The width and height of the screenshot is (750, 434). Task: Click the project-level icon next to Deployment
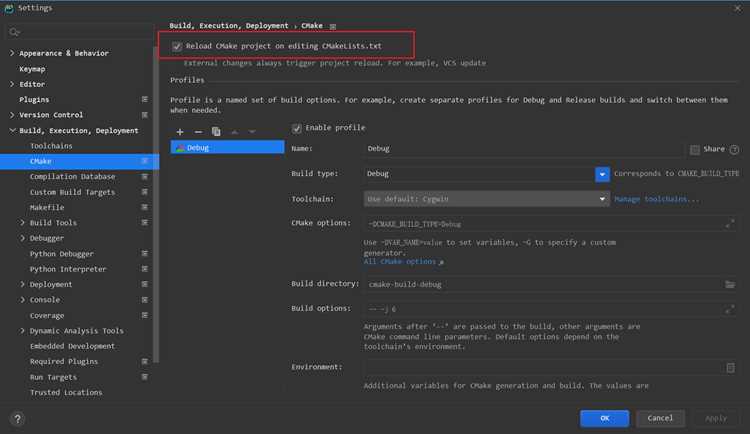click(x=144, y=284)
